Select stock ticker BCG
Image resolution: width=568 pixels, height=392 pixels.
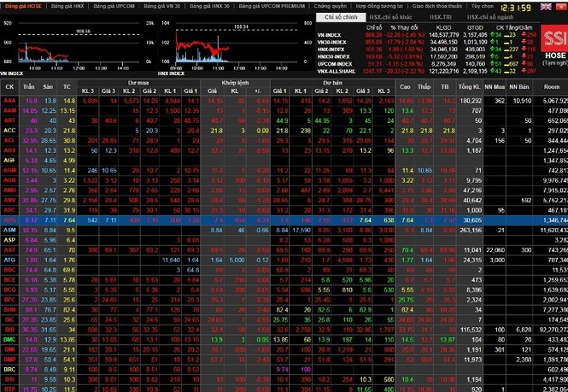[9, 290]
